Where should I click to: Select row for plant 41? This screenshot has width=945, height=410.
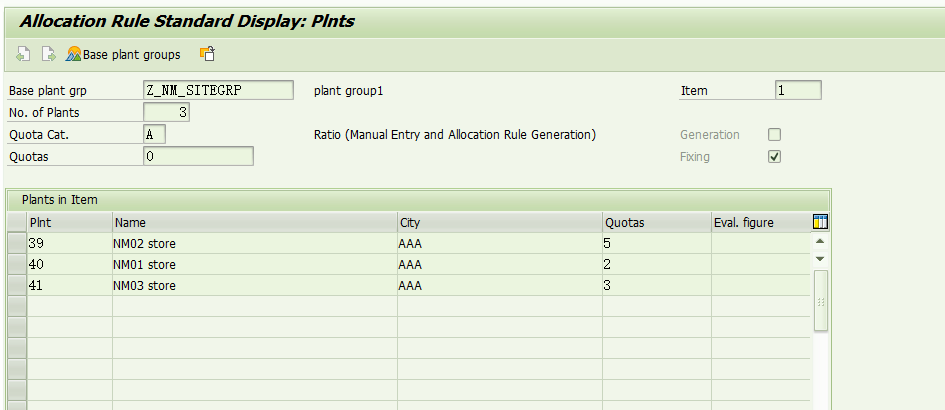click(17, 285)
